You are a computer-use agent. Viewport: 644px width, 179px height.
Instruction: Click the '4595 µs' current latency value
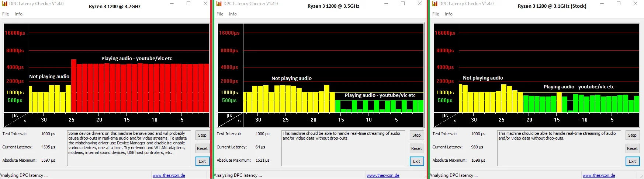(48, 147)
